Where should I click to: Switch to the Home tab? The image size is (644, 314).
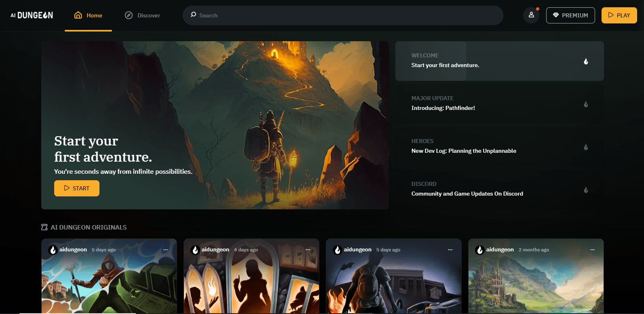[x=88, y=15]
